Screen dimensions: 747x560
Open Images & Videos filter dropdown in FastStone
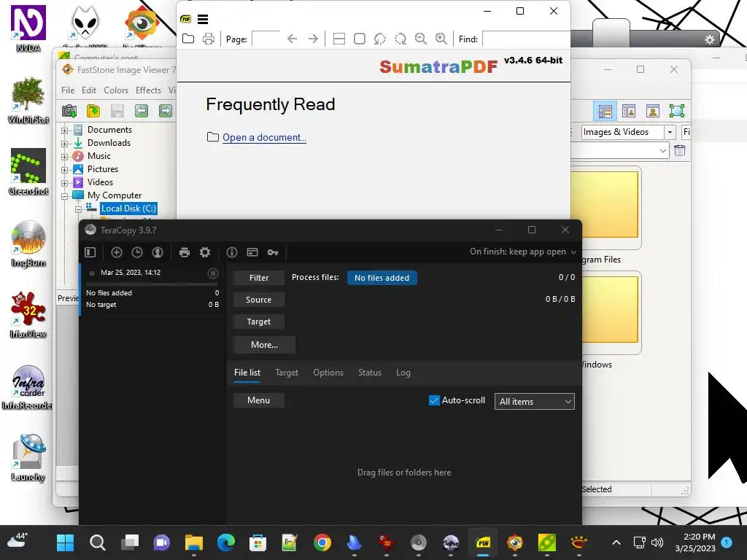tap(670, 132)
